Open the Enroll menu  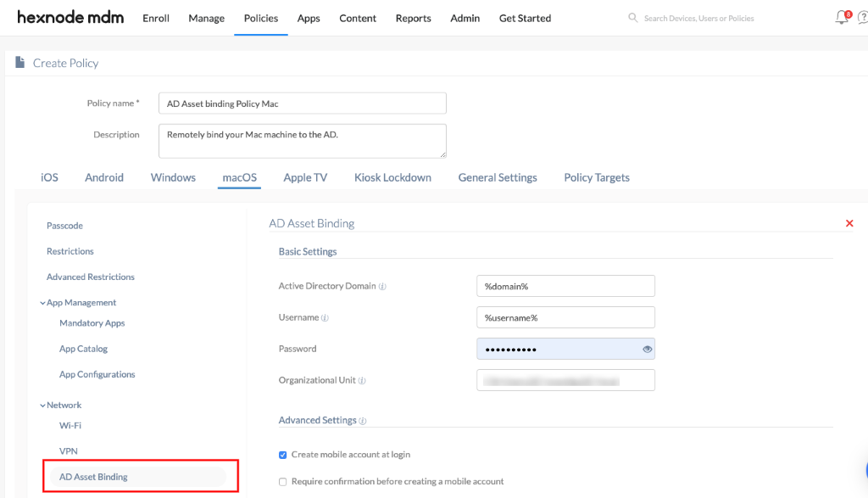point(156,19)
